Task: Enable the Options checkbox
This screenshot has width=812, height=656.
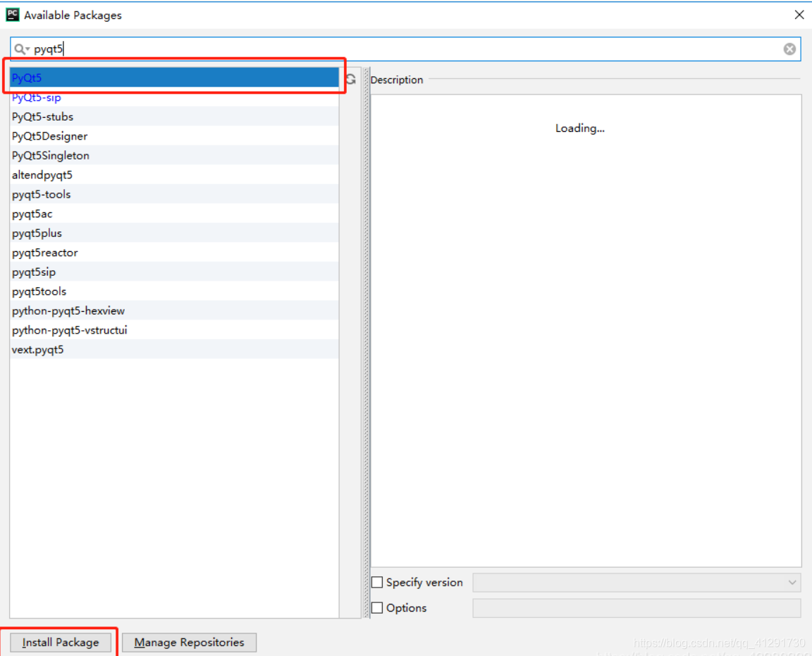Action: coord(377,607)
